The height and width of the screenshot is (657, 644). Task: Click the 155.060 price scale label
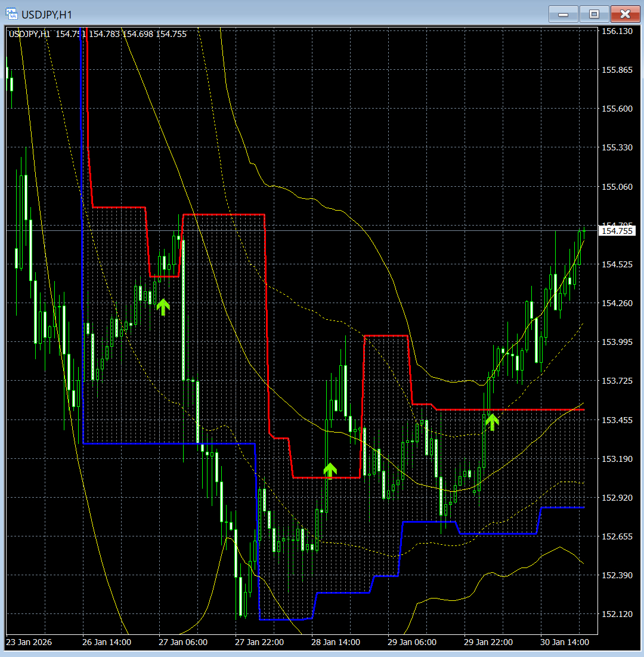617,186
